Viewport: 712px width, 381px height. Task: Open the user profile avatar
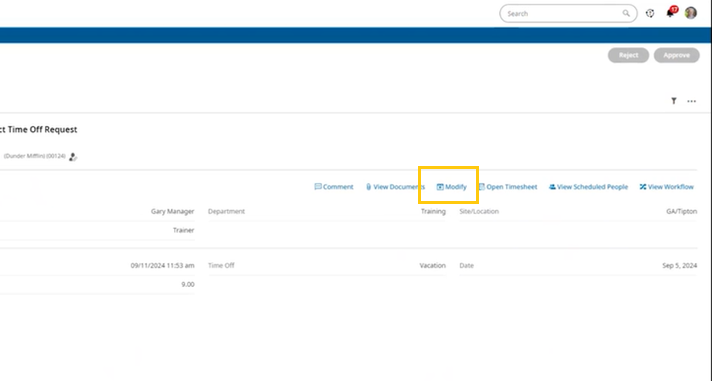(691, 13)
